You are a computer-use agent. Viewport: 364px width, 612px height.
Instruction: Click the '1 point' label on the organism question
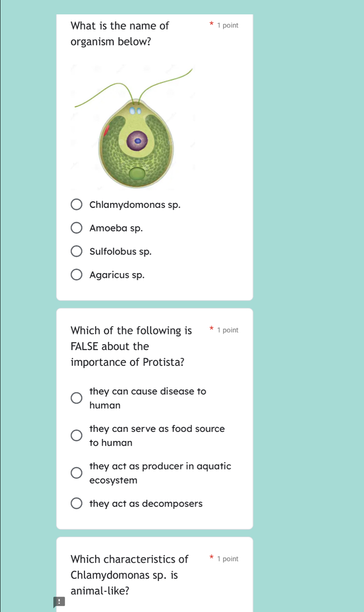tap(228, 25)
